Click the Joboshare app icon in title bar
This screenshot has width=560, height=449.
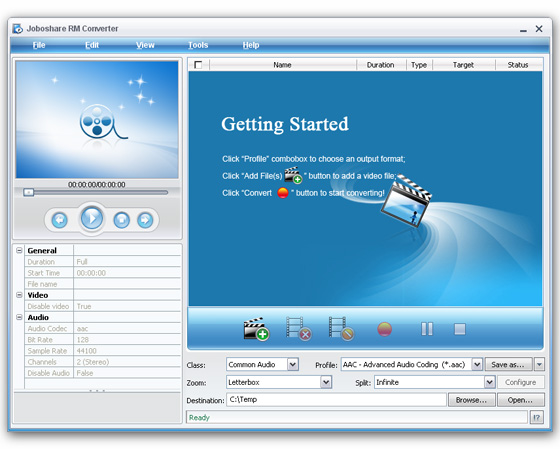tap(18, 29)
